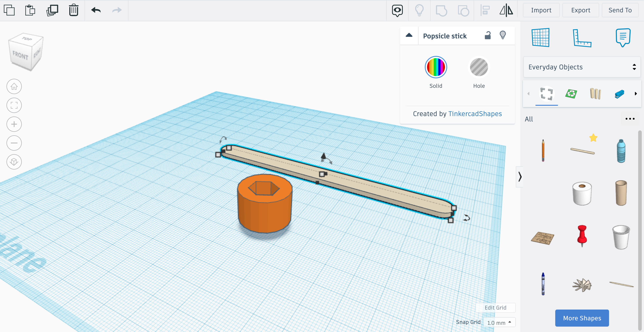Click the TinkercadShapes hyperlink

coord(475,114)
